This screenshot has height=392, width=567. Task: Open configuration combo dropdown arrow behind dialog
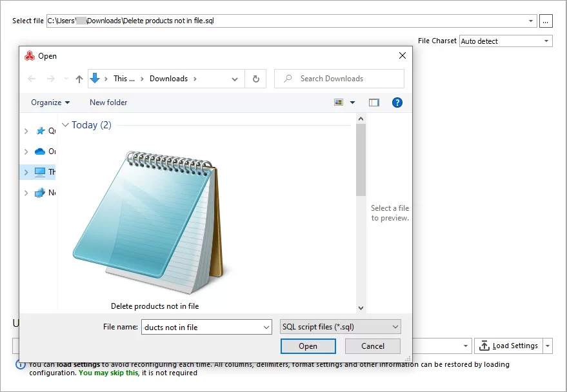coord(465,346)
